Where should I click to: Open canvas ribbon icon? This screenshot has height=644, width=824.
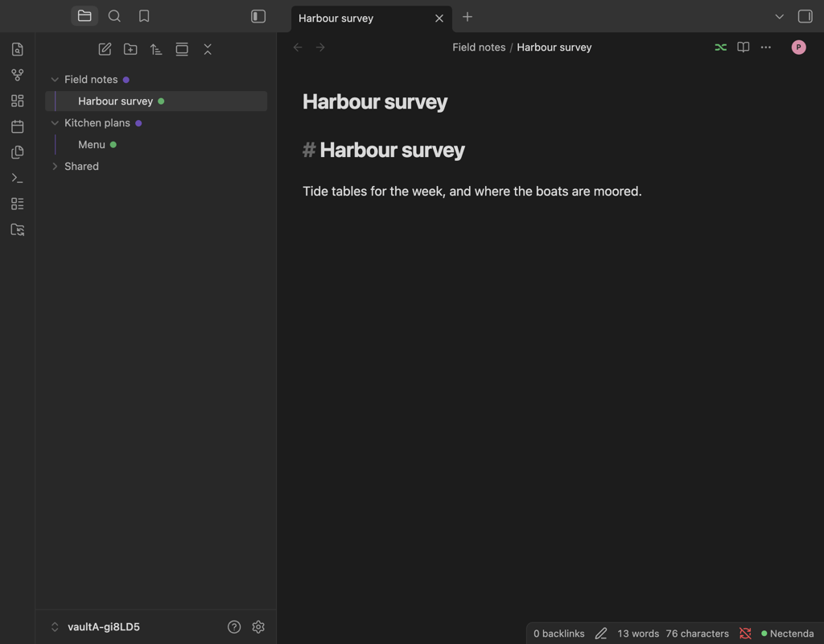click(x=18, y=101)
